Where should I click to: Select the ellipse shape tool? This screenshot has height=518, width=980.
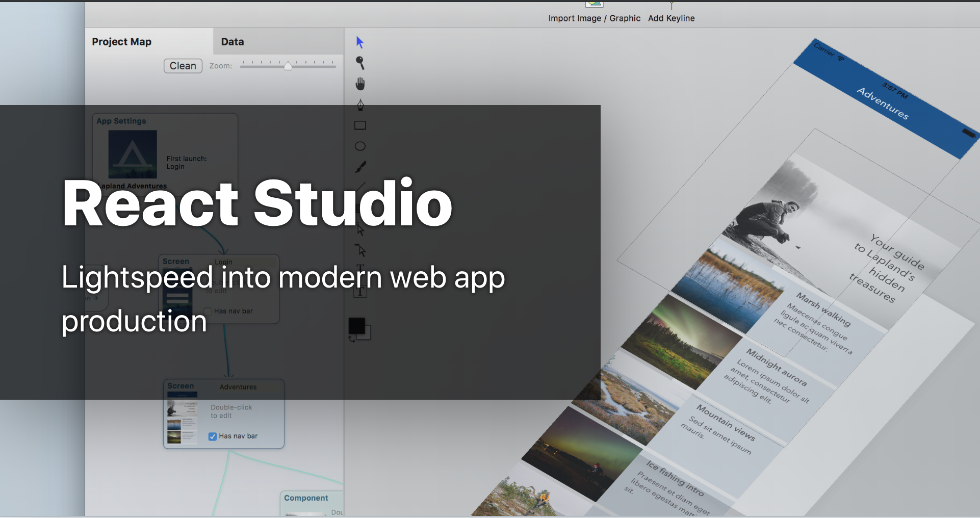point(360,146)
